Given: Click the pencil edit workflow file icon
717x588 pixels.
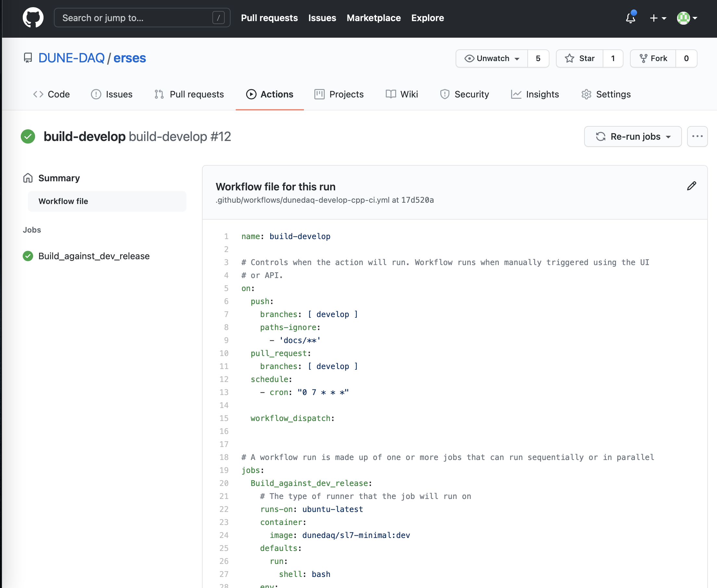Looking at the screenshot, I should [691, 186].
